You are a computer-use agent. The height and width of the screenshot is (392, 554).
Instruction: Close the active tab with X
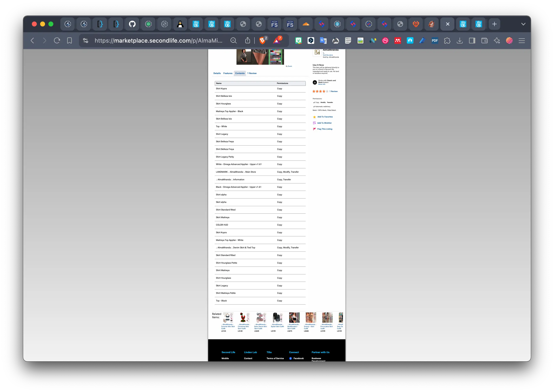(448, 24)
